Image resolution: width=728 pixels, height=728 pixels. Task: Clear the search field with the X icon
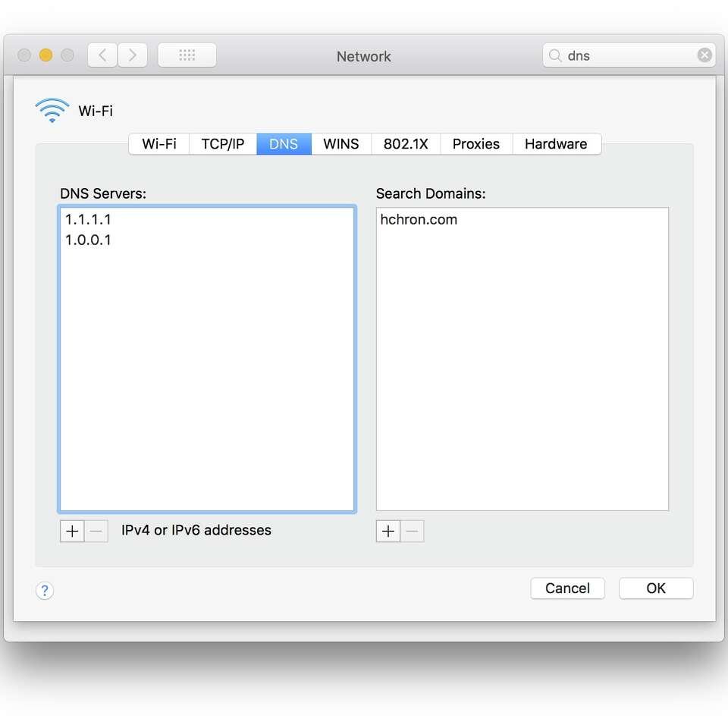point(704,55)
